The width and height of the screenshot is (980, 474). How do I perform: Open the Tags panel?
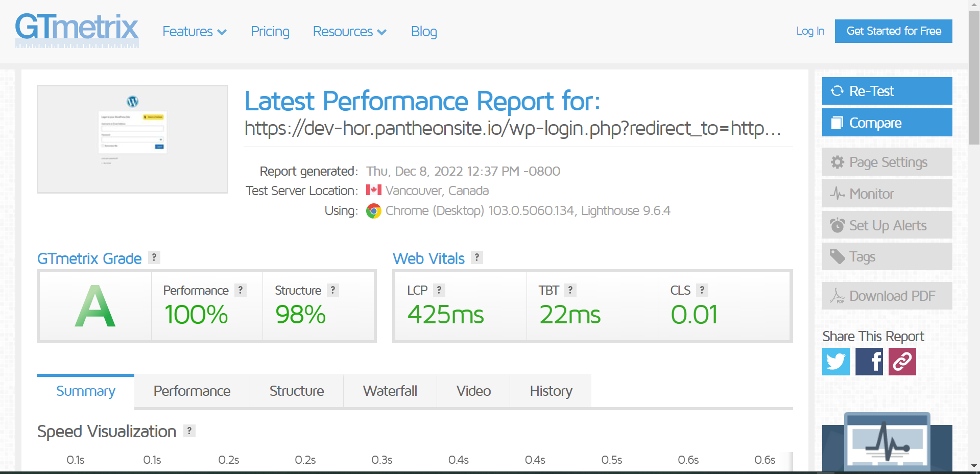pos(887,256)
